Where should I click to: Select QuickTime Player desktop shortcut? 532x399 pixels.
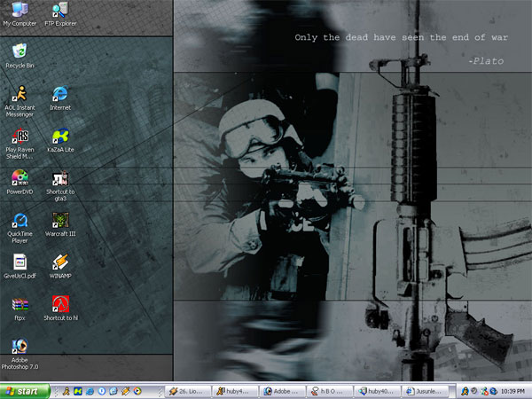pos(20,220)
